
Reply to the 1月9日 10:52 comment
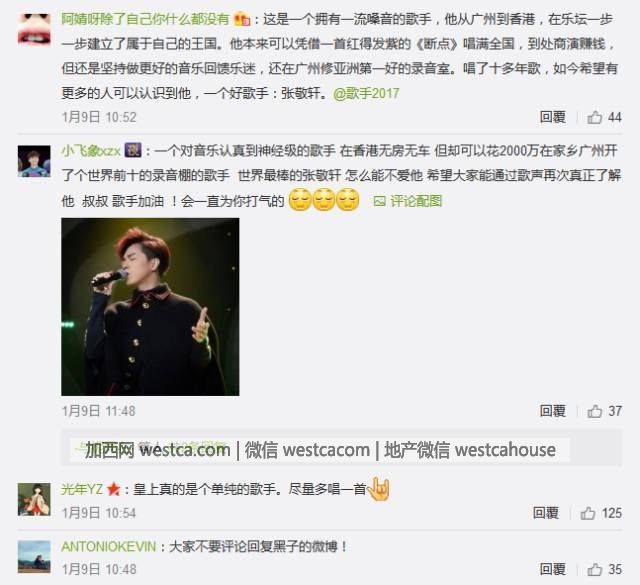[553, 117]
